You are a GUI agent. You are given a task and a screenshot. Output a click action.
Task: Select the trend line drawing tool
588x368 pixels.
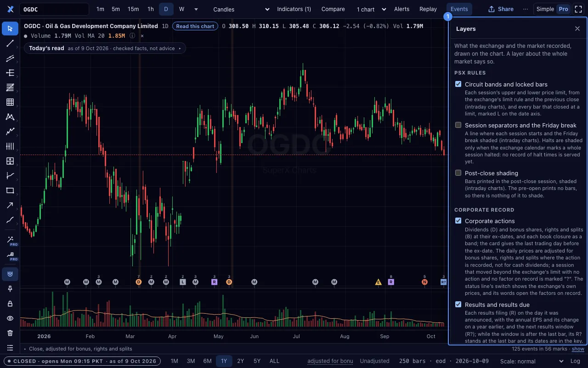tap(10, 43)
